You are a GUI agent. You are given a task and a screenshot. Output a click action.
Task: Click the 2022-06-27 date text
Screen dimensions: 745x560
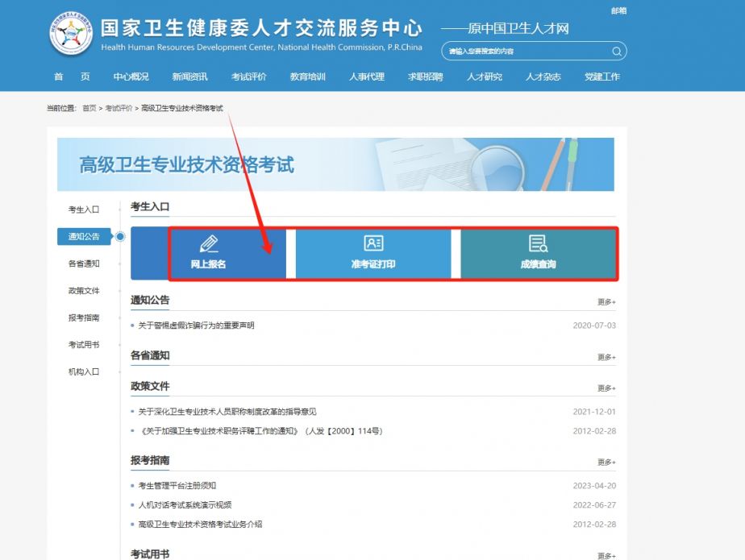point(594,505)
